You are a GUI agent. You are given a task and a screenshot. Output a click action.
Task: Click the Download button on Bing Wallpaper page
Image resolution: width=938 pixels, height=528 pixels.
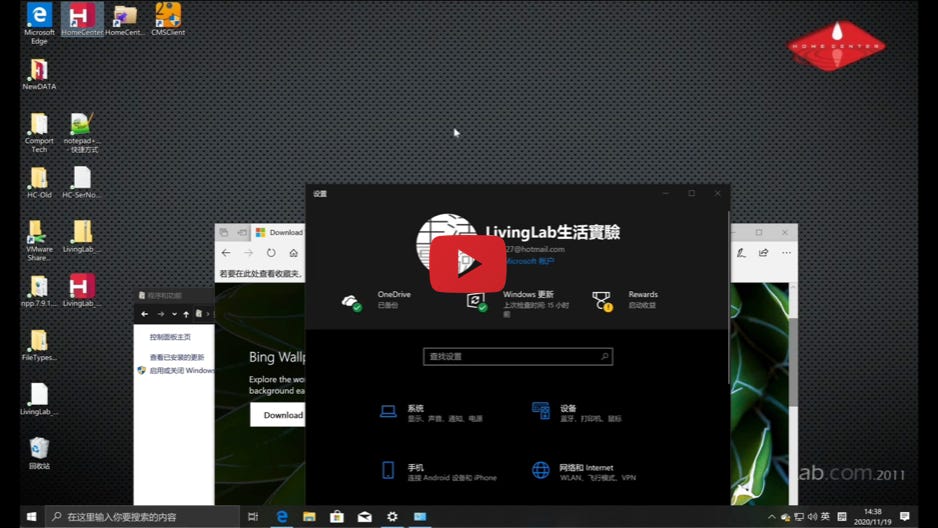(x=279, y=415)
